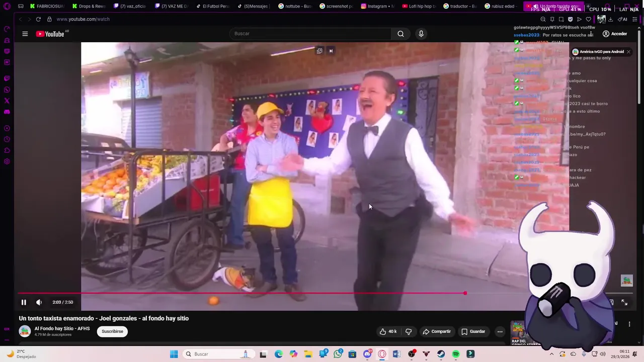This screenshot has width=644, height=362.
Task: Reload the page with the refresh icon
Action: (38, 19)
